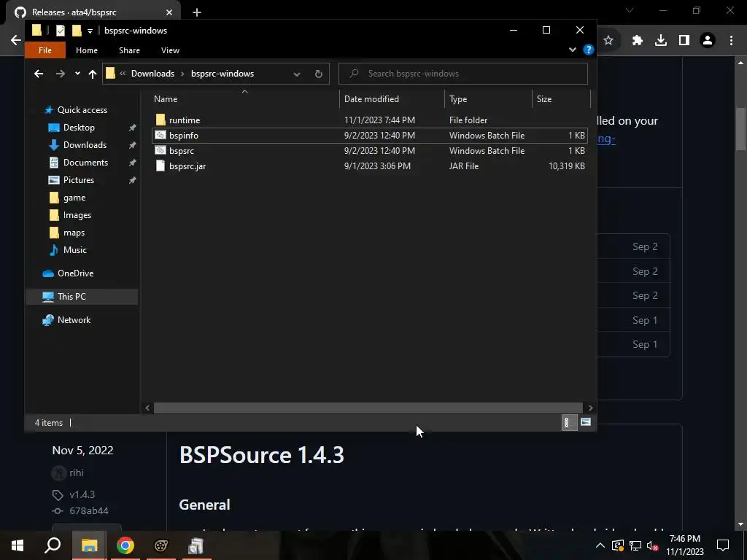Select the bspinfo batch file
The height and width of the screenshot is (560, 747).
(x=369, y=135)
